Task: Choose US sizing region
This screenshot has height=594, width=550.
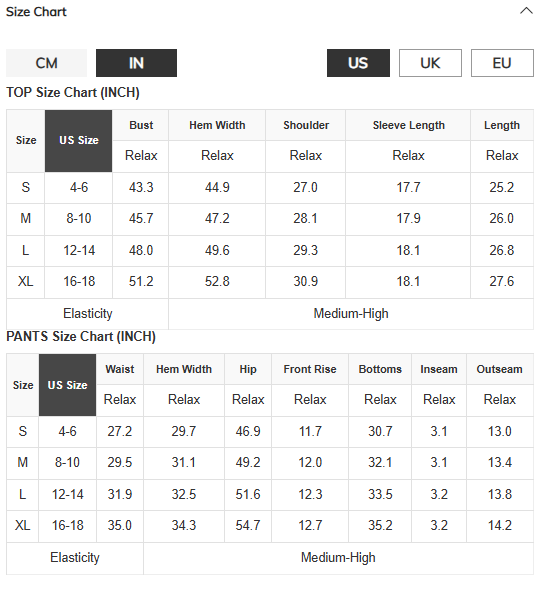Action: click(x=358, y=63)
